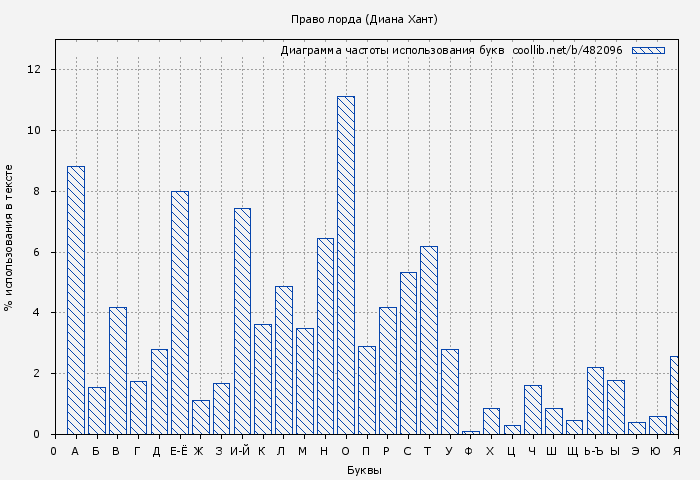The width and height of the screenshot is (700, 480).
Task: Click the legend text with coollib.net link
Action: click(x=451, y=50)
